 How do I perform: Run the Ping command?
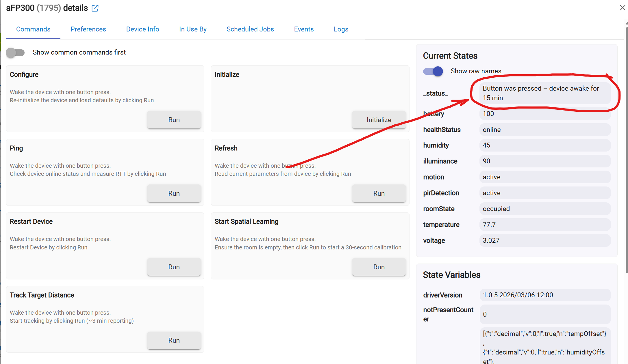[174, 193]
